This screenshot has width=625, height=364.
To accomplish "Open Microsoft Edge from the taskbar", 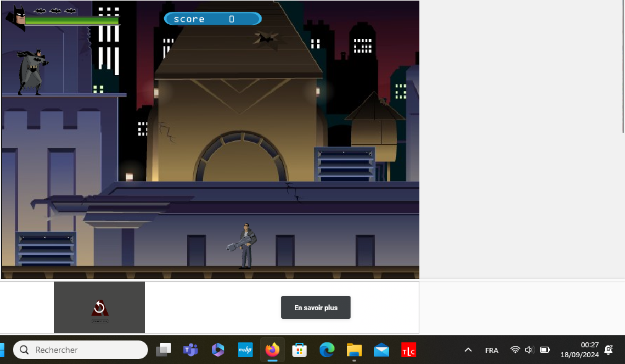I will 326,350.
